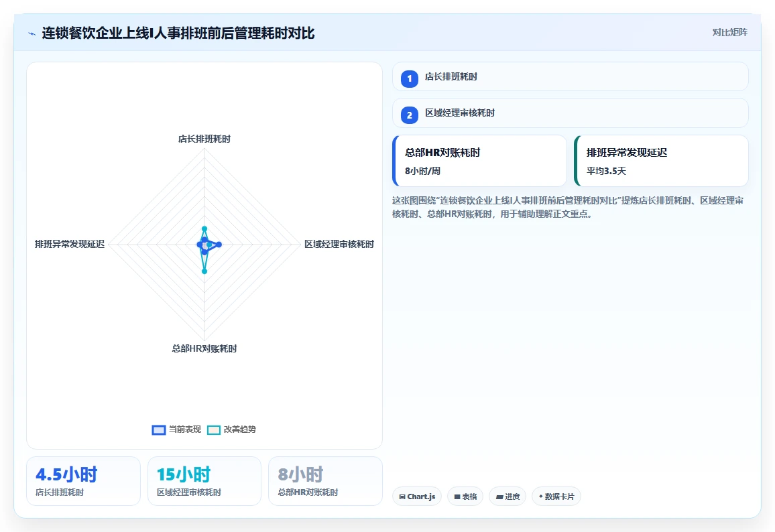Select the 表格 tag chip
Screen dimensions: 775x532
tap(465, 496)
